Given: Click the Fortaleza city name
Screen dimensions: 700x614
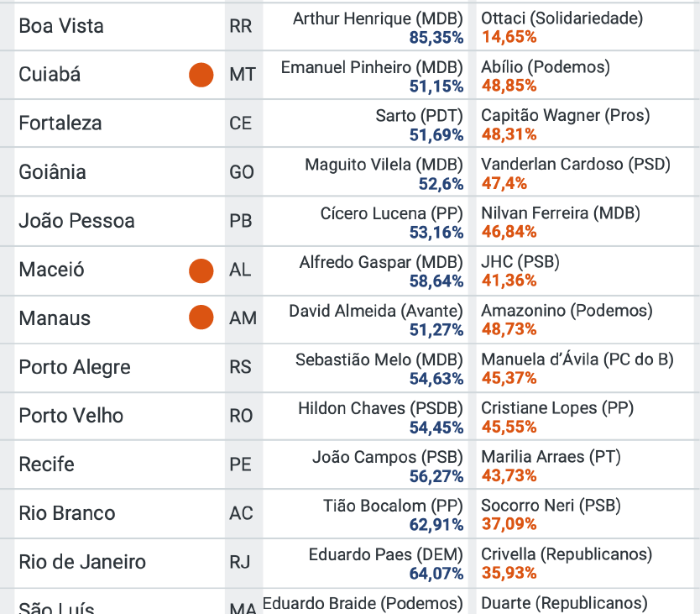Looking at the screenshot, I should point(60,123).
